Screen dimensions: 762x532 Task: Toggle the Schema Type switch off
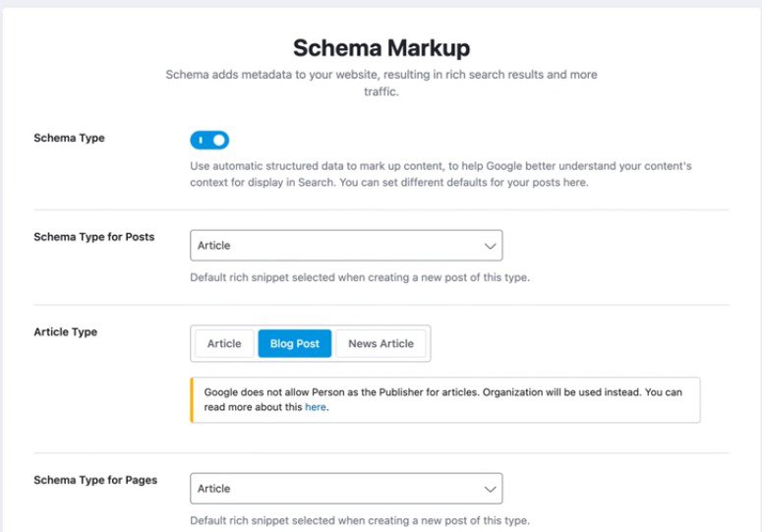209,140
